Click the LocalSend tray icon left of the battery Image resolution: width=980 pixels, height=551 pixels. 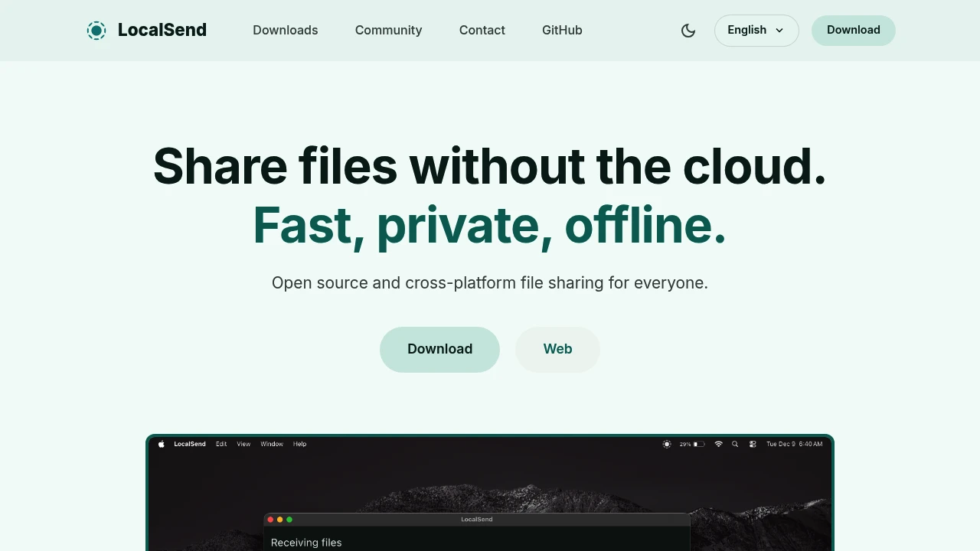coord(667,444)
